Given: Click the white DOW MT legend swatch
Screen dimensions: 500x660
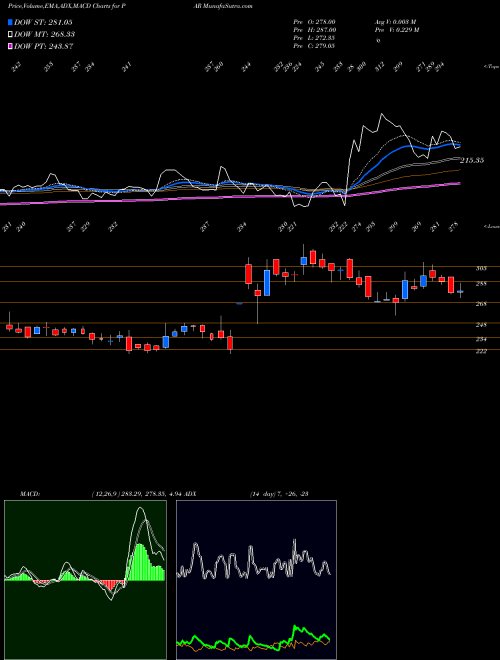Looking at the screenshot, I should 11,35.
